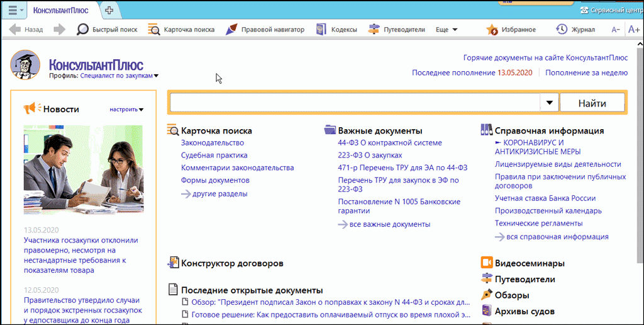
Task: Open Лицензируемые виды деятельности link
Action: point(558,164)
